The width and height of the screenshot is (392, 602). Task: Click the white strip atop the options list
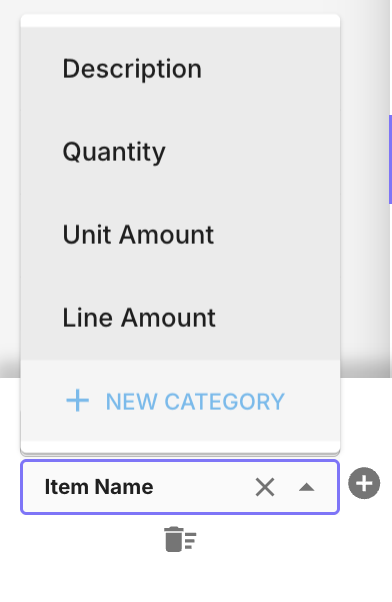tap(180, 21)
